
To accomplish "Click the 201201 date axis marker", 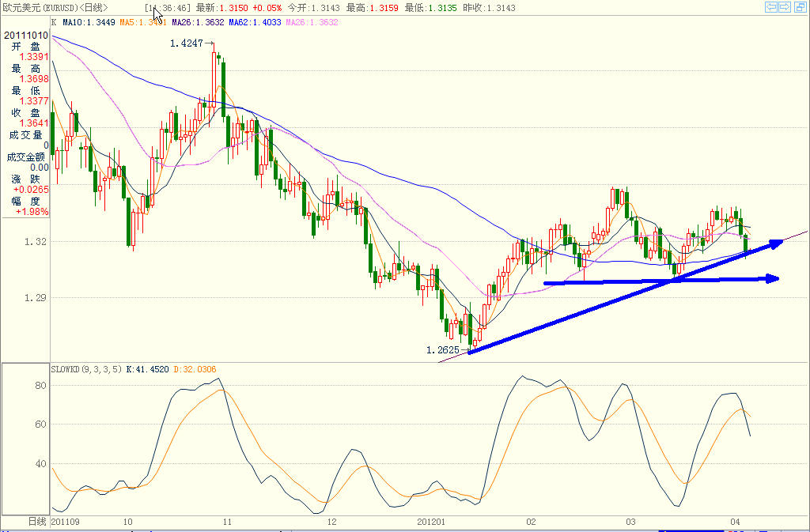I will (431, 522).
